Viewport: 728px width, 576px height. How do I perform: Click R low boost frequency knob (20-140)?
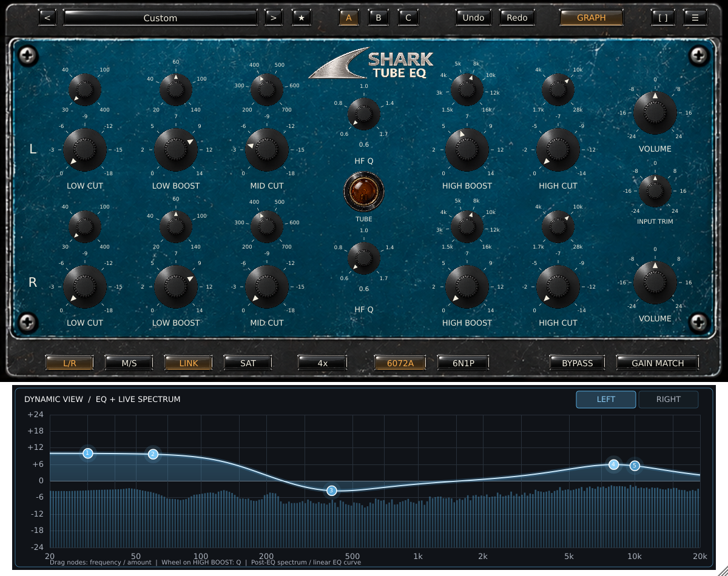pyautogui.click(x=176, y=227)
